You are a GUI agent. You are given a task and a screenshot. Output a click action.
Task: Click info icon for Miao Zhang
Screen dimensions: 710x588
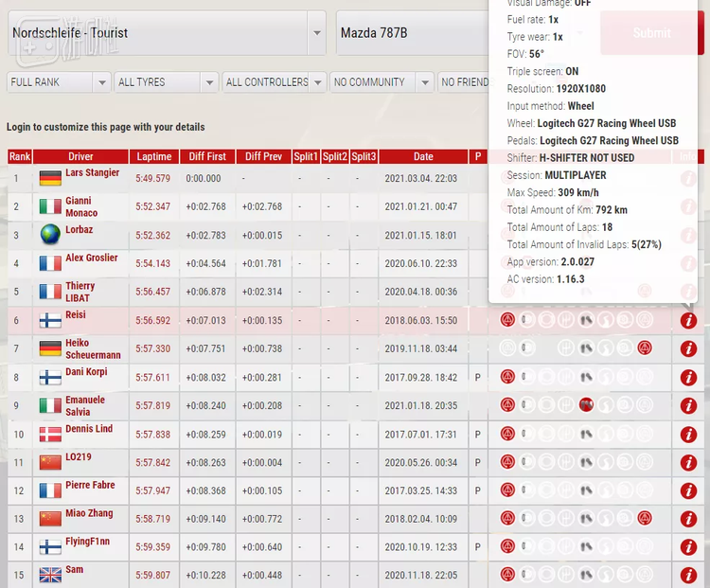coord(688,519)
